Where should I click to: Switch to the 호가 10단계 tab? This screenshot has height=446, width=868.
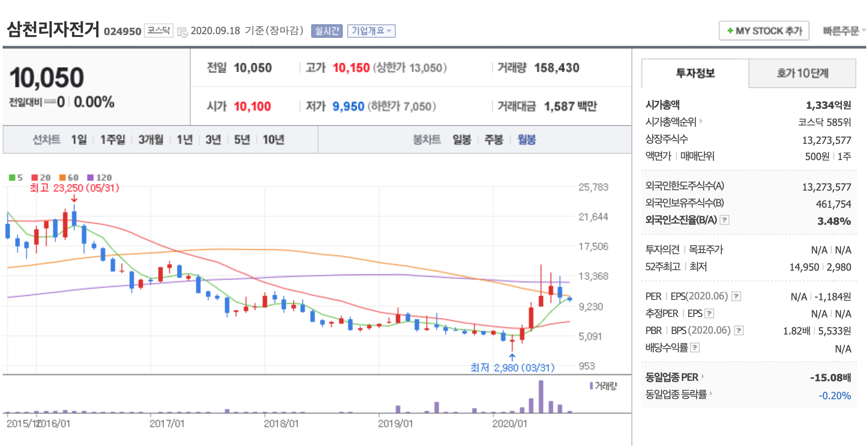[x=802, y=73]
